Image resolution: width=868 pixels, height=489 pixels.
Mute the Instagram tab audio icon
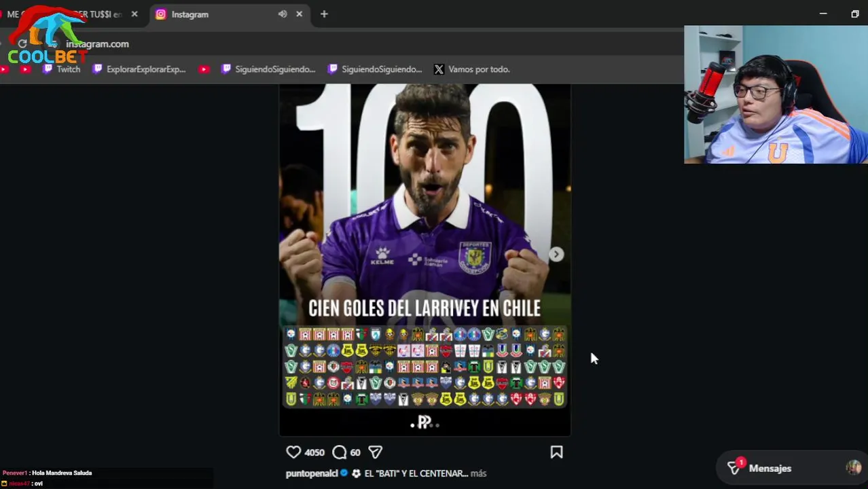(x=283, y=14)
